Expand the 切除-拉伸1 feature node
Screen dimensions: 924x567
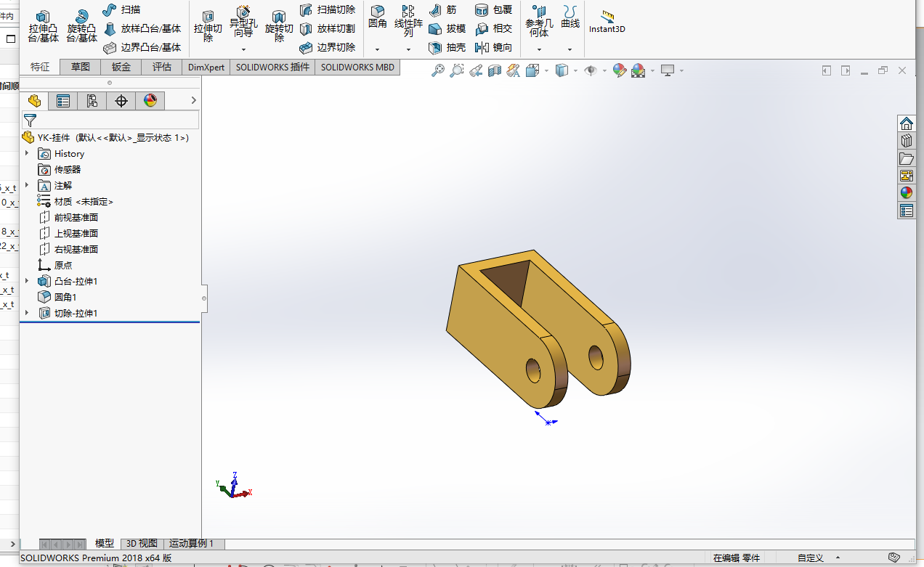point(27,313)
